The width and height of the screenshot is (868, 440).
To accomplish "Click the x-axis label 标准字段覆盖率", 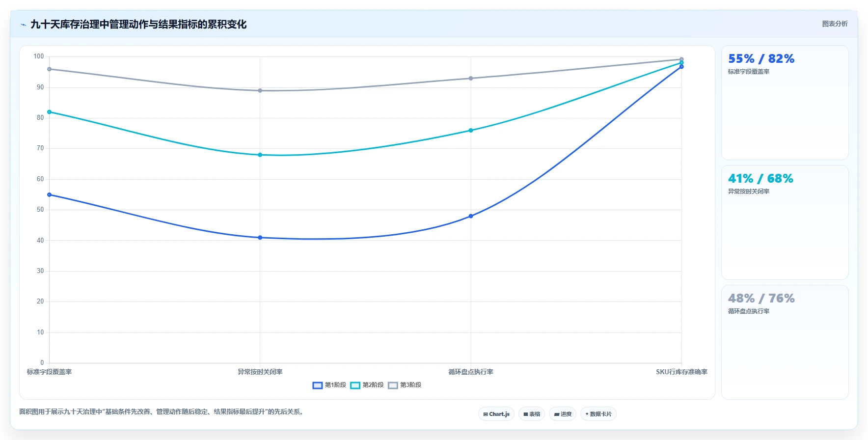I will 49,372.
